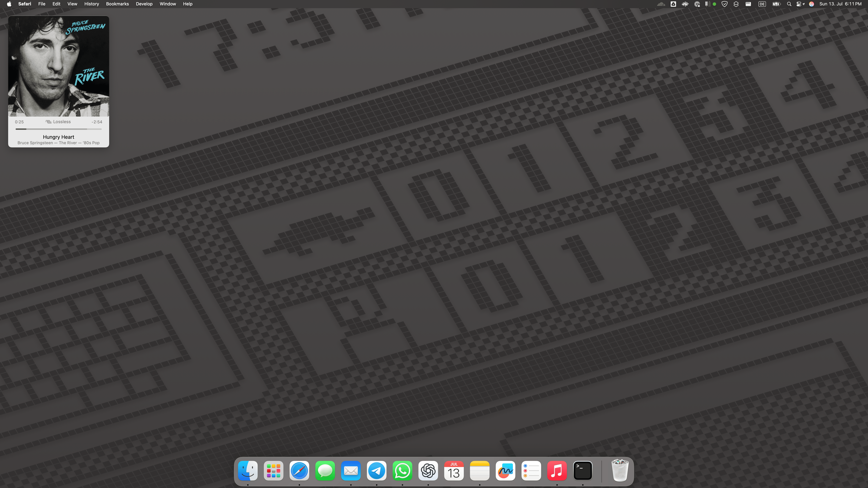Open the Safari application menu
This screenshot has width=868, height=488.
point(25,4)
